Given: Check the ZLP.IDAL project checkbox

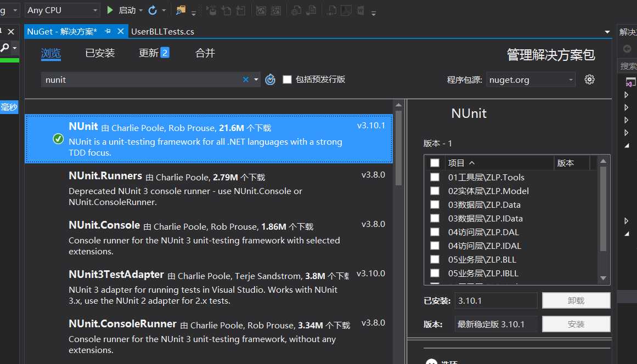Looking at the screenshot, I should click(x=435, y=246).
